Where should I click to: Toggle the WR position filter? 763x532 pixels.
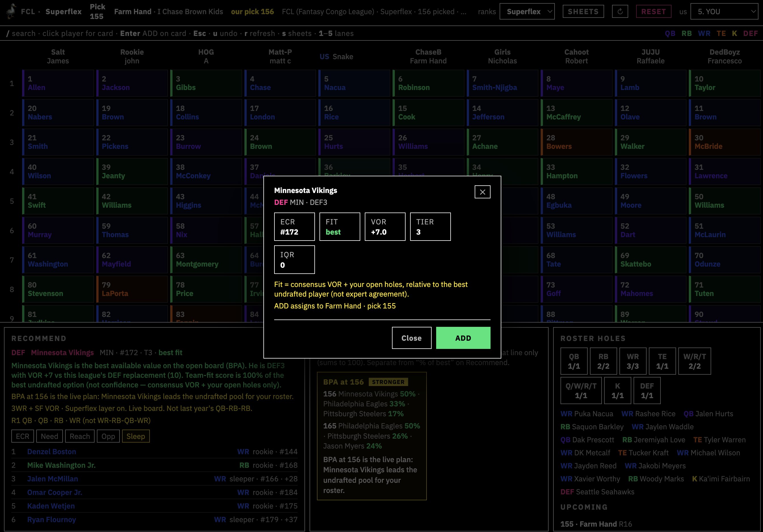click(704, 34)
